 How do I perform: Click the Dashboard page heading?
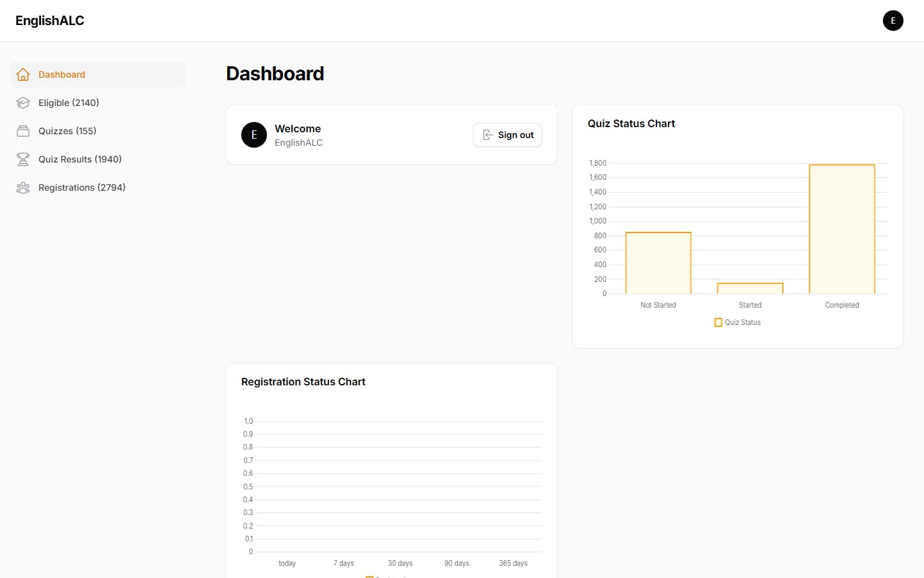point(275,73)
